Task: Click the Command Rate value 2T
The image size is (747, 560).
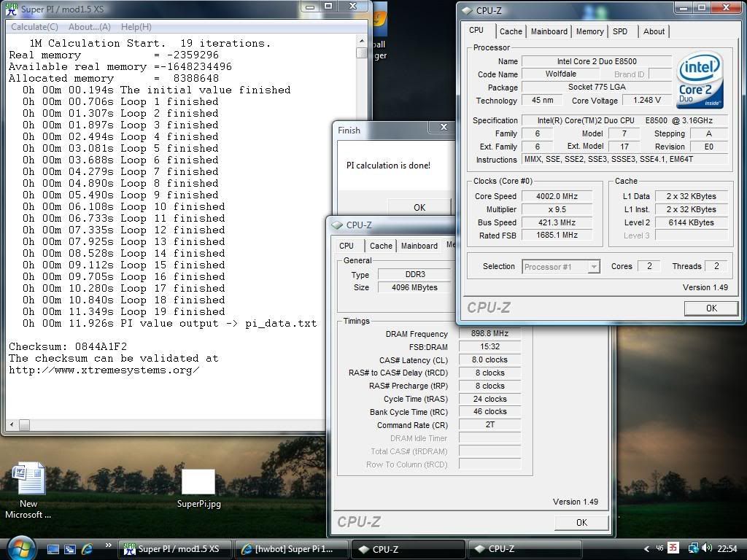Action: (x=489, y=424)
